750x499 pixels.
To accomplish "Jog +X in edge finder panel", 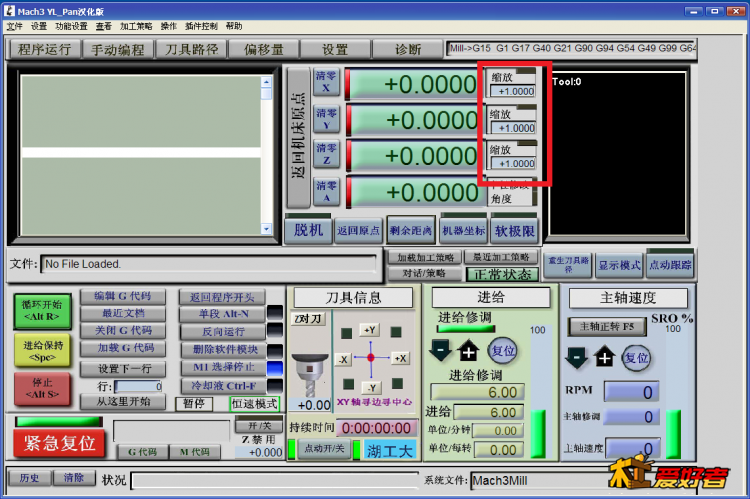I will point(400,358).
